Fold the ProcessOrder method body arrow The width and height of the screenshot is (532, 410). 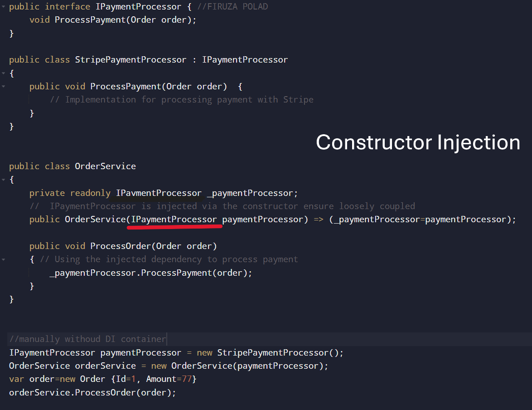click(x=3, y=259)
